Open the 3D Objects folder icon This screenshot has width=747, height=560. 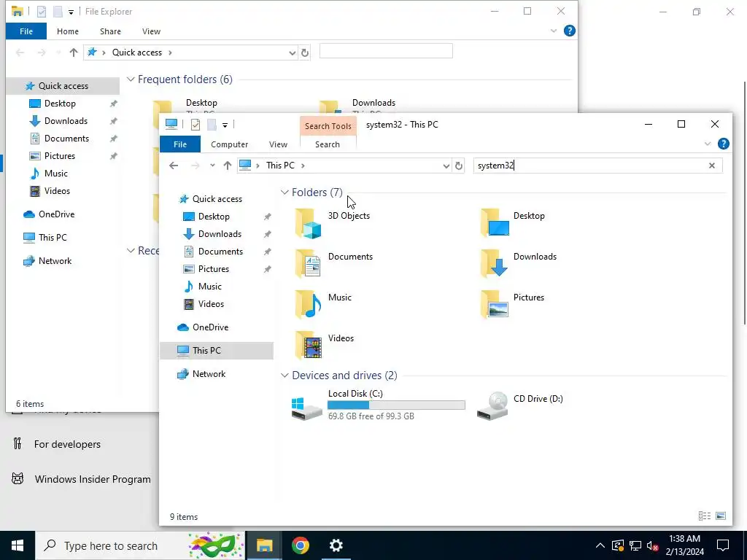click(x=309, y=223)
